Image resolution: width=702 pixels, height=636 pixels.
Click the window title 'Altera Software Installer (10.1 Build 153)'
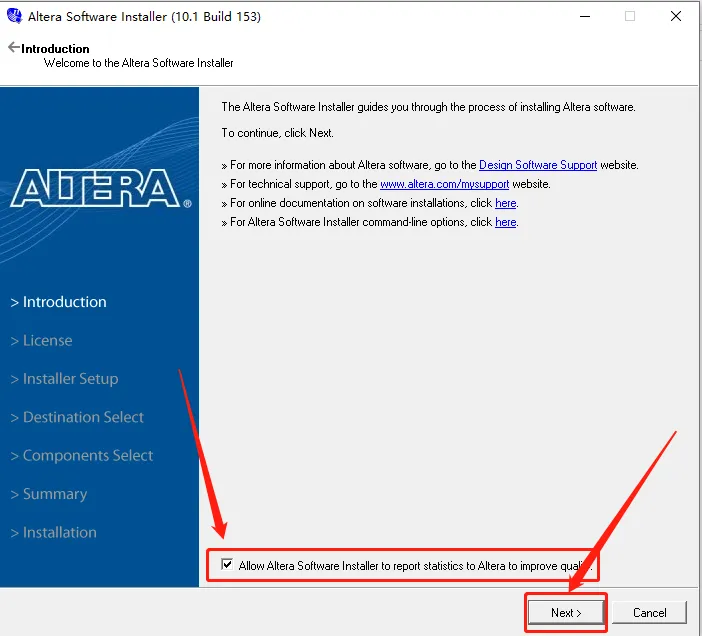(x=144, y=17)
